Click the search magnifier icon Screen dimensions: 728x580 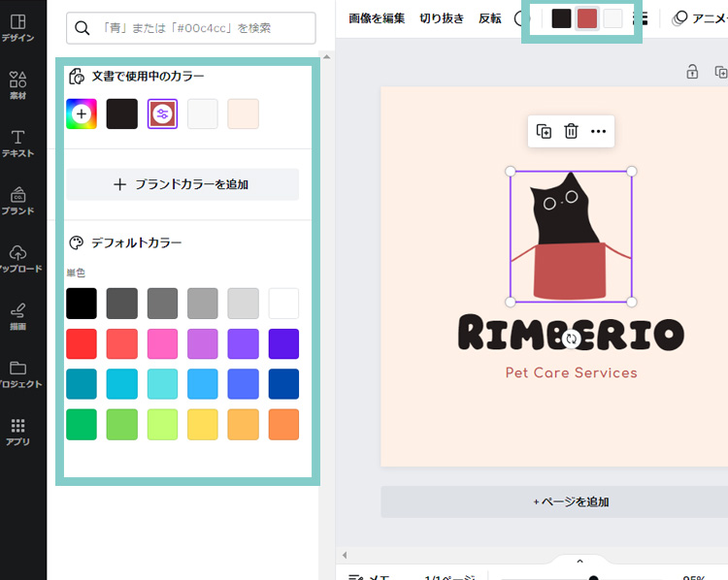pos(83,28)
